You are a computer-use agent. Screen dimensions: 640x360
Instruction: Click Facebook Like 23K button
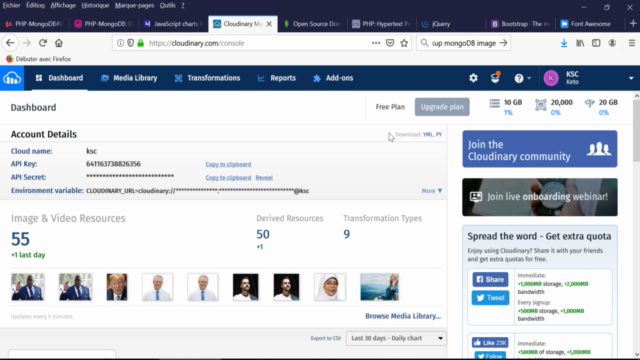click(x=490, y=342)
